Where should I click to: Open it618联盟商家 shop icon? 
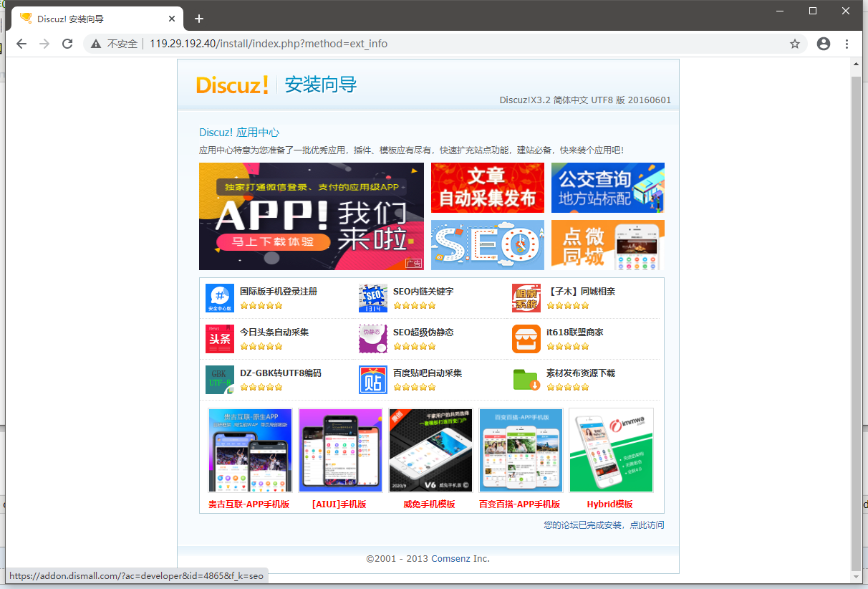click(x=526, y=339)
